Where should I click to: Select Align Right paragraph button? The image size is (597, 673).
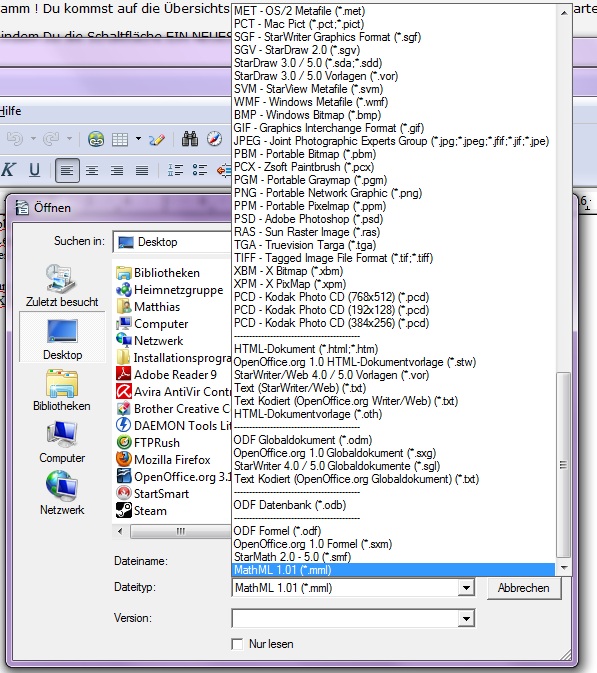pyautogui.click(x=117, y=170)
